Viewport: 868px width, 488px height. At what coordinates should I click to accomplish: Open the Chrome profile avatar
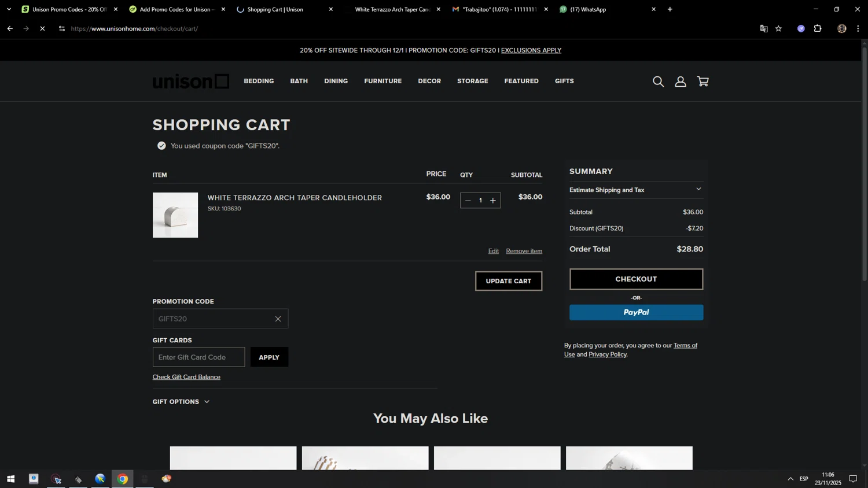tap(842, 28)
